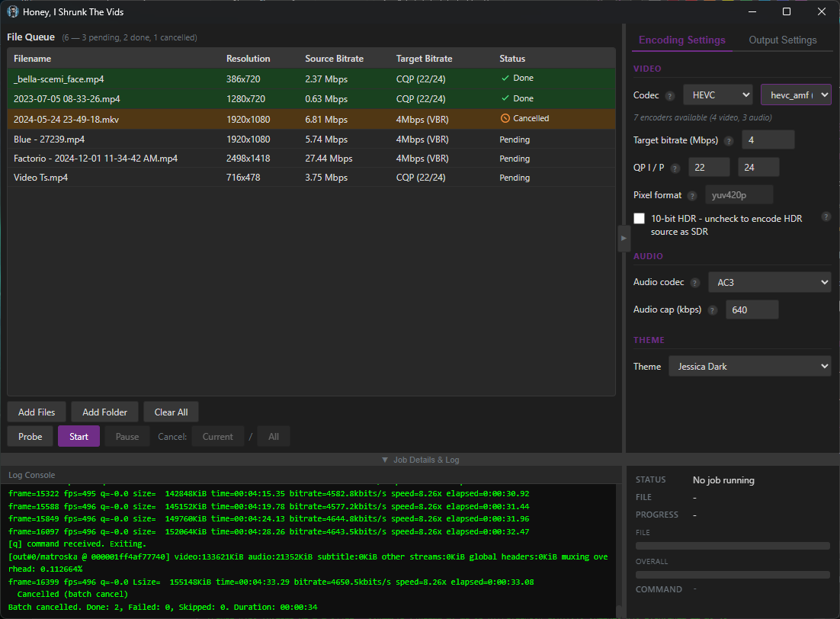Click the help icon beside Audio cap
Image resolution: width=840 pixels, height=619 pixels.
(712, 310)
